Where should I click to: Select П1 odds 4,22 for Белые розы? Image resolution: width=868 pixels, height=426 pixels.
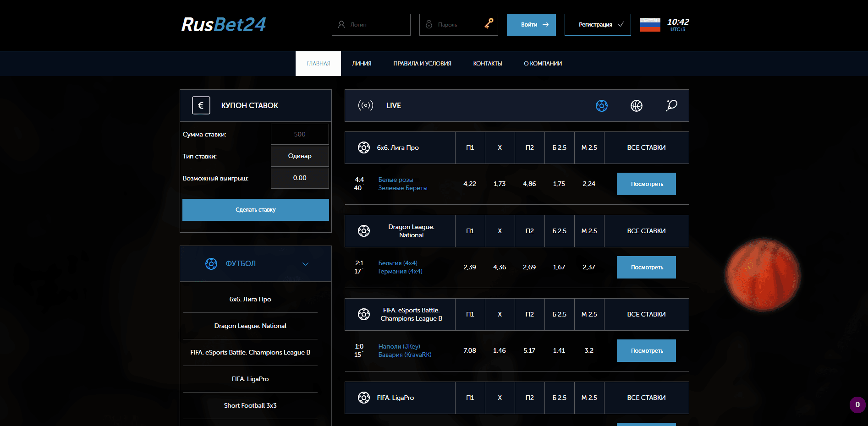[470, 184]
